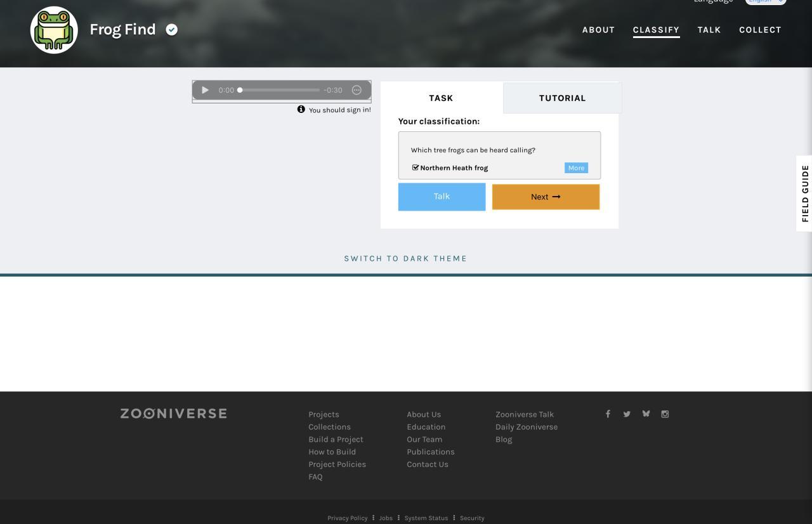Open the Our Team footer link
Viewport: 812px width, 524px height.
(424, 439)
